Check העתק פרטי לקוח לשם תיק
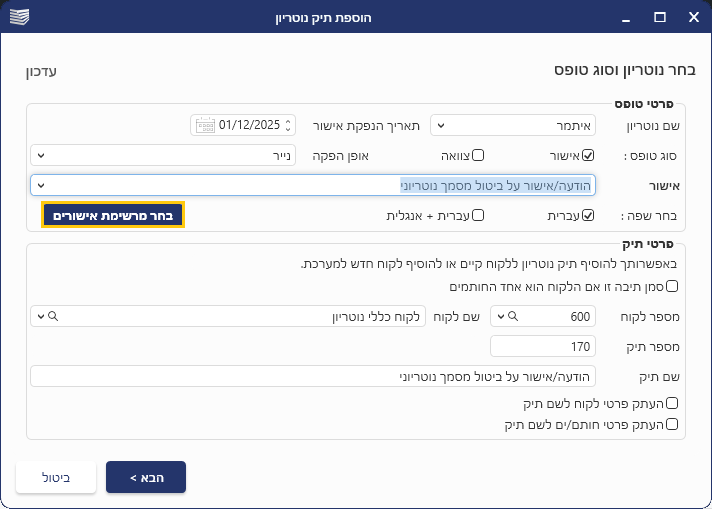Image resolution: width=712 pixels, height=509 pixels. 672,404
